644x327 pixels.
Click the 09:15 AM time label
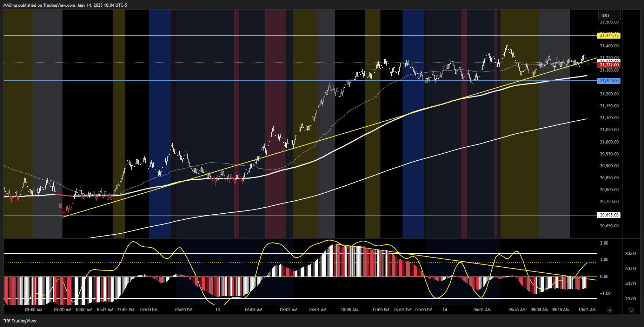click(x=560, y=310)
